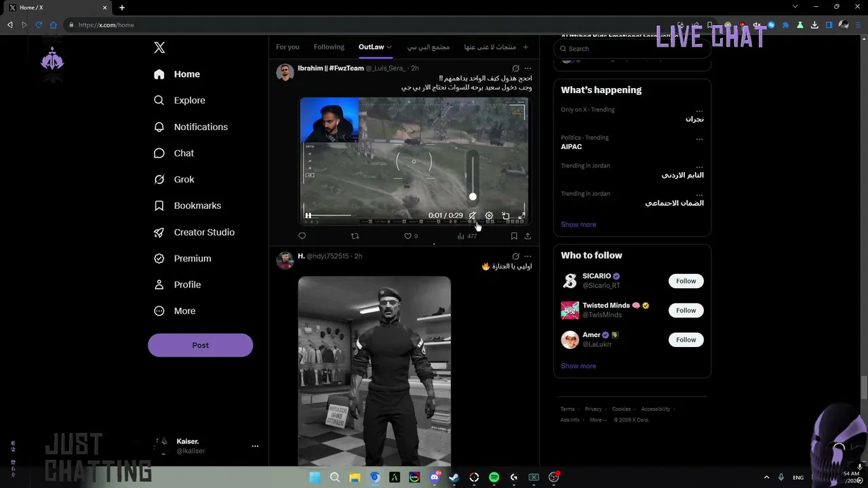This screenshot has width=868, height=488.
Task: Open More menu in the sidebar
Action: [x=174, y=311]
